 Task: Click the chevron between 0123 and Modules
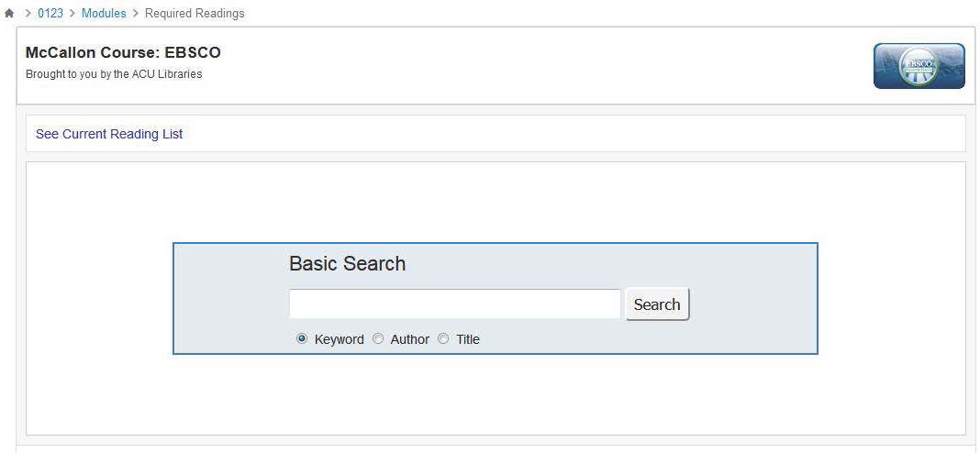coord(72,13)
